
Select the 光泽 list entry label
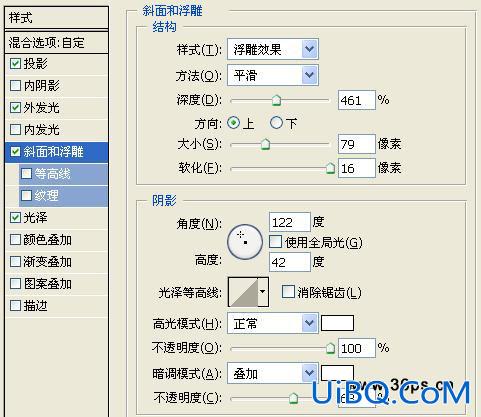[35, 218]
